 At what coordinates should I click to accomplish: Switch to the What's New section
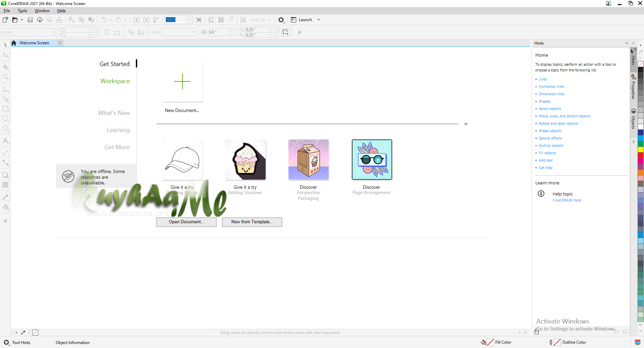click(x=114, y=113)
